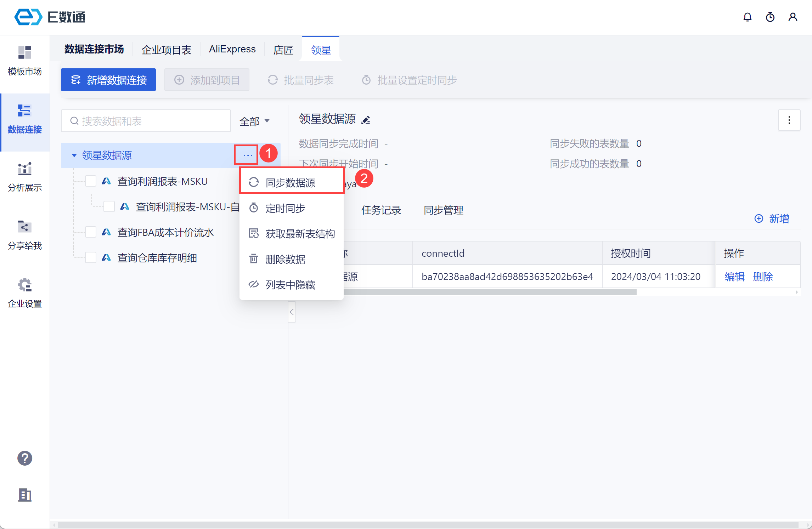
Task: Collapse the left panel with the arrow handle
Action: click(x=292, y=312)
